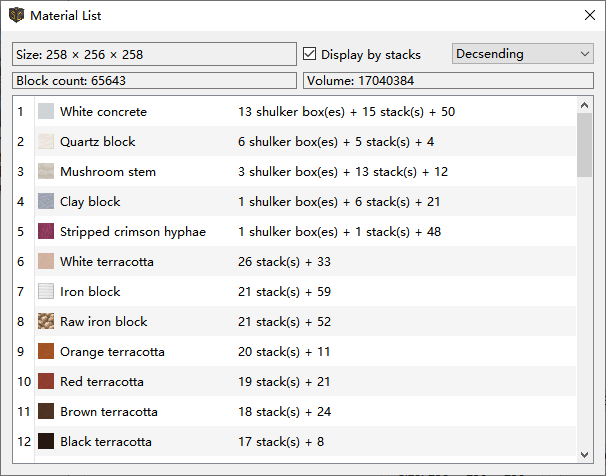Click the Mushroom stem block icon
Screen dimensions: 606x476
click(x=46, y=172)
